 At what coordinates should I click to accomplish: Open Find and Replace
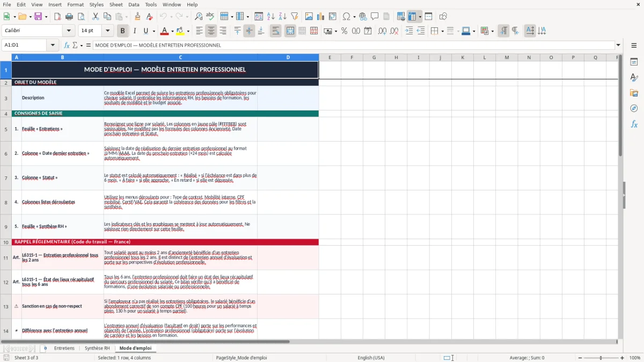point(199,17)
